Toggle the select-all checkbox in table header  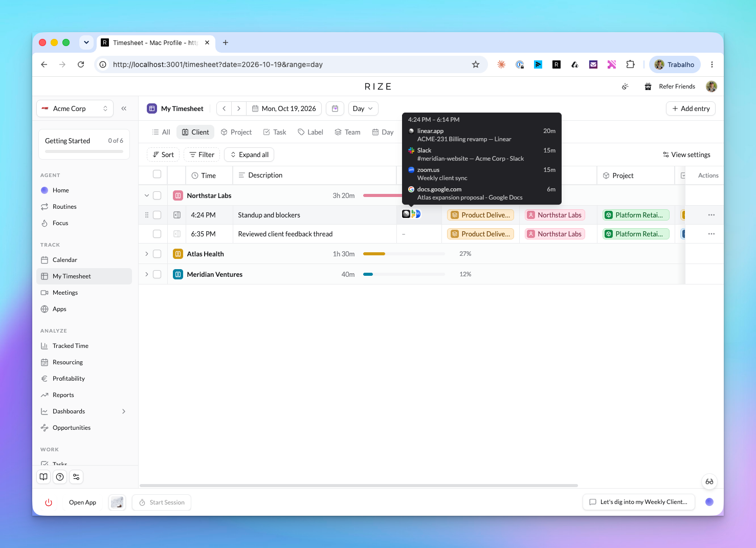point(157,174)
